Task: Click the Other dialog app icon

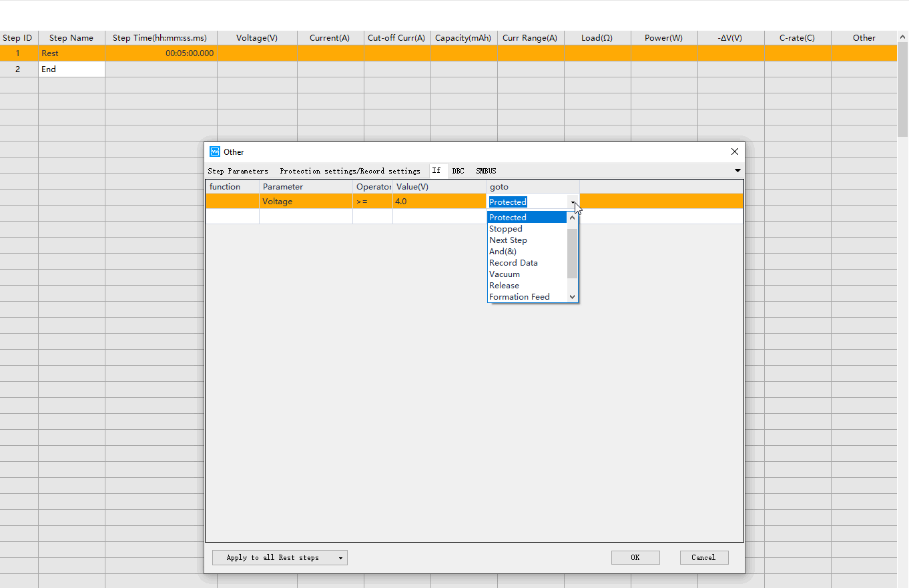Action: tap(215, 152)
